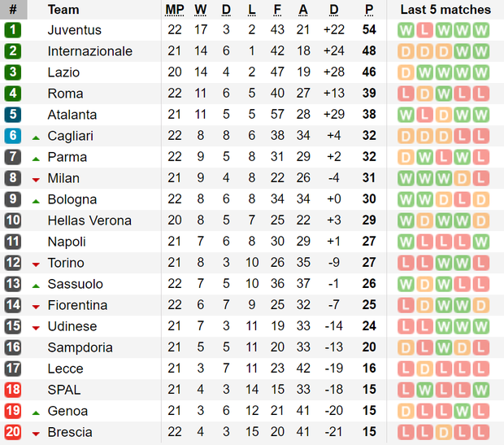This screenshot has height=445, width=504.
Task: Sort by the P points header
Action: 369,10
